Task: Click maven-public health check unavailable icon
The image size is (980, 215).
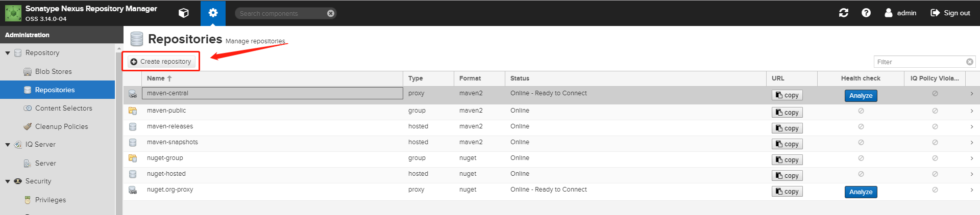Action: point(861,111)
